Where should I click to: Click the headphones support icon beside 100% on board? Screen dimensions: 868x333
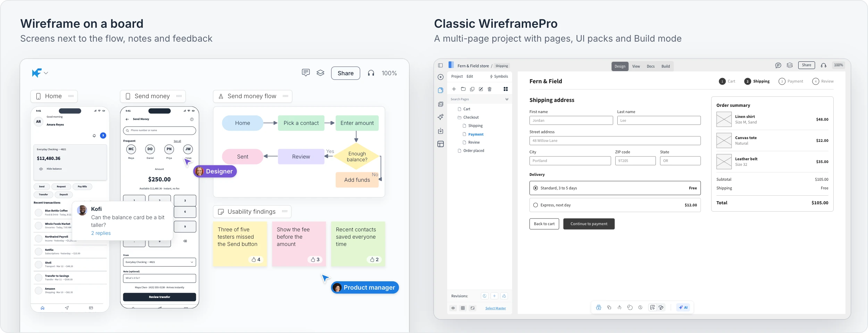pos(371,73)
